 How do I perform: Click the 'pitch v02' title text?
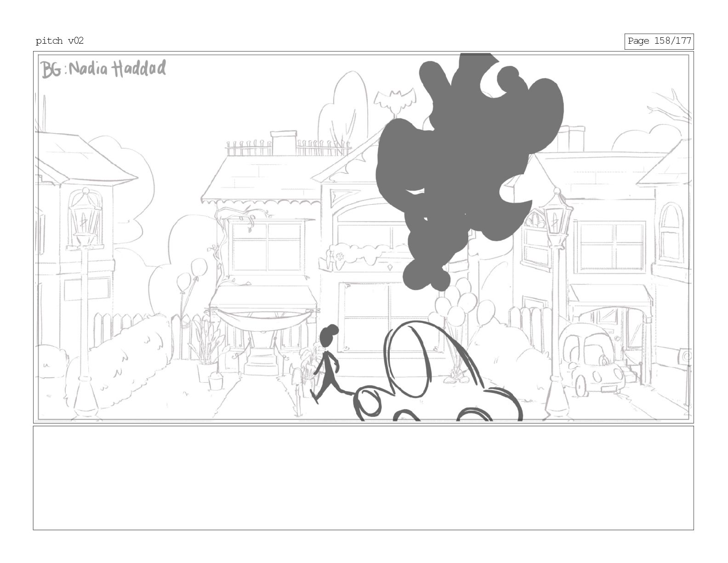tap(60, 41)
